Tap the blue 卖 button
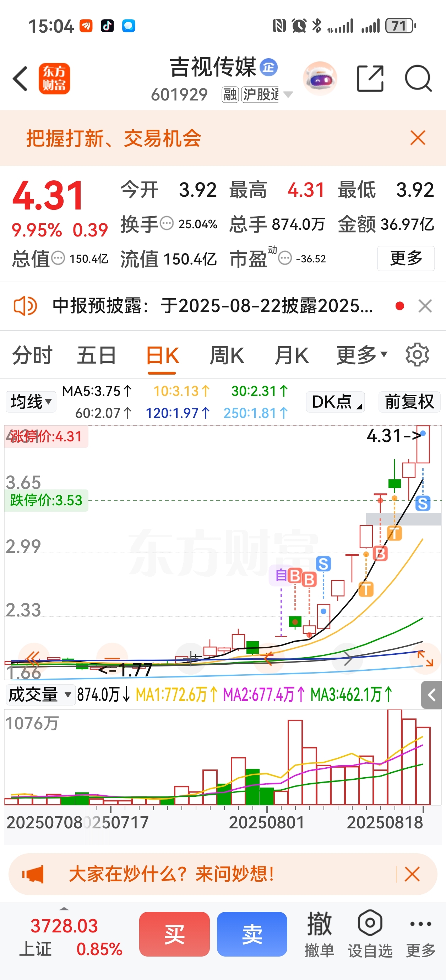Image resolution: width=446 pixels, height=980 pixels. [252, 934]
